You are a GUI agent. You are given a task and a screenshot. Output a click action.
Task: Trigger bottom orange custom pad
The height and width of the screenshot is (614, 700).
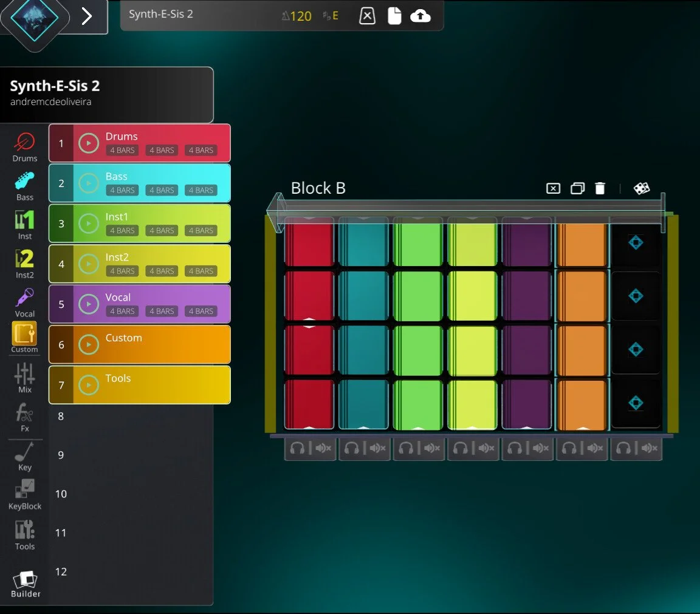[x=582, y=404]
